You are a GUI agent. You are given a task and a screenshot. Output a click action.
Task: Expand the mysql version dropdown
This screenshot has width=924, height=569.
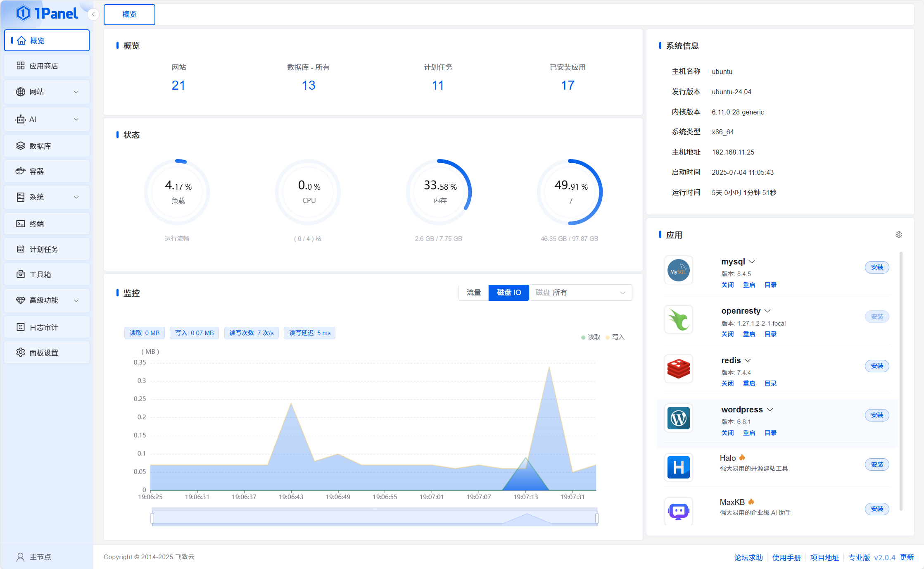click(x=752, y=261)
